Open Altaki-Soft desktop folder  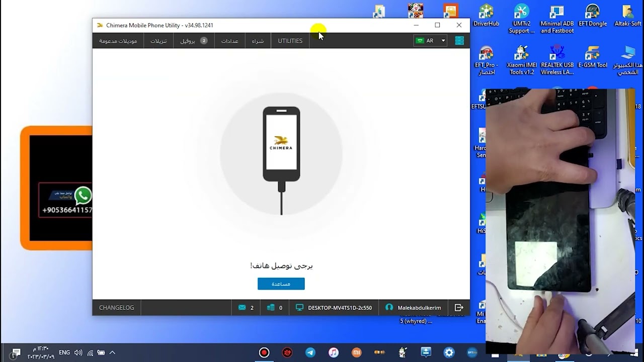coord(628,16)
